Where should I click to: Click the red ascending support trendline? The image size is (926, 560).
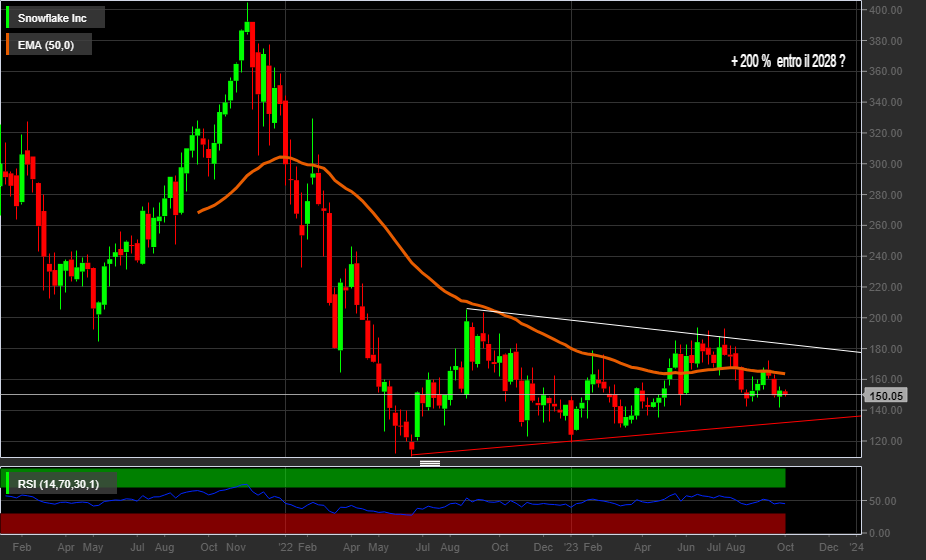pyautogui.click(x=638, y=434)
